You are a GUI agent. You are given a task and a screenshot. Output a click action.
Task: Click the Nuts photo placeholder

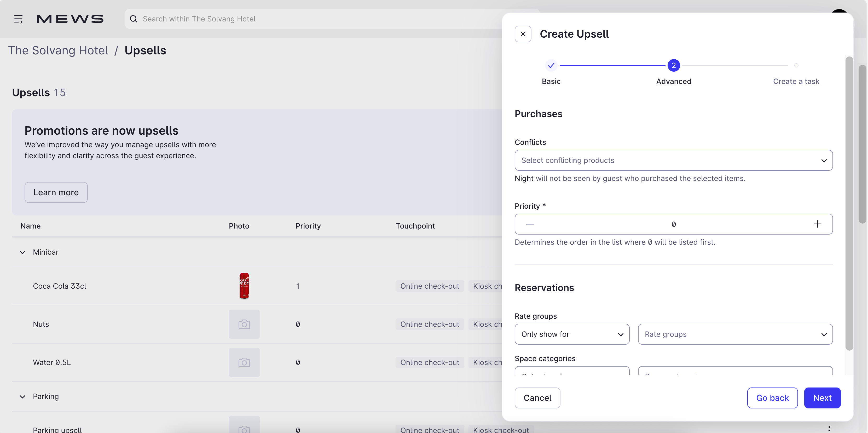coord(244,324)
